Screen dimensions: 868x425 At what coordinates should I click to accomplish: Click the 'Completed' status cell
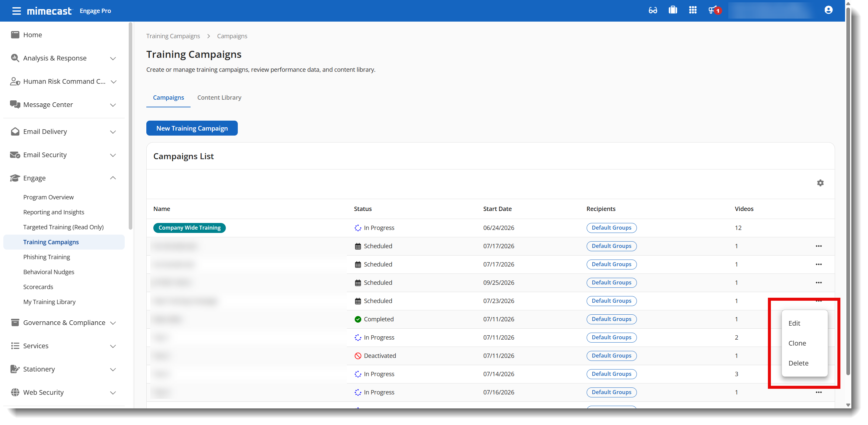pyautogui.click(x=374, y=319)
